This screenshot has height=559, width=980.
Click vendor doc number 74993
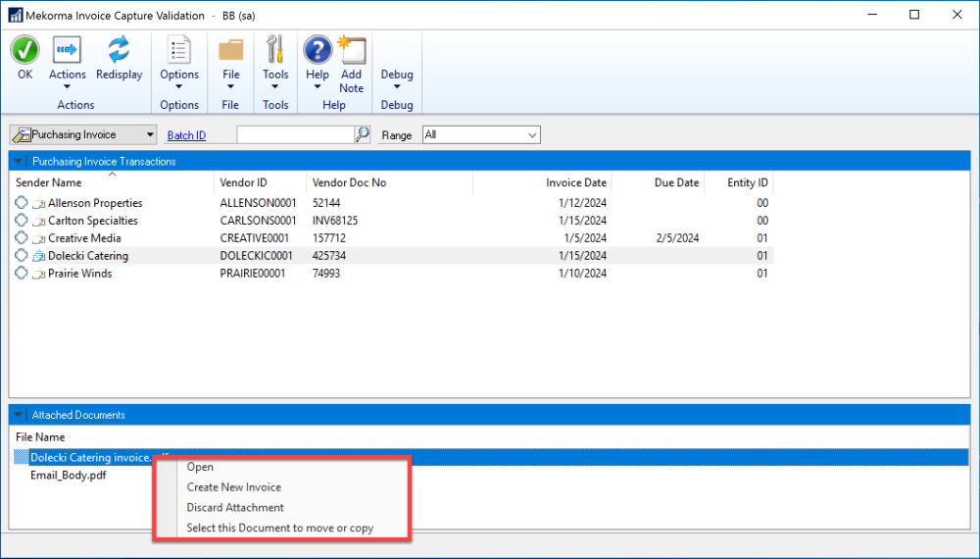coord(326,274)
